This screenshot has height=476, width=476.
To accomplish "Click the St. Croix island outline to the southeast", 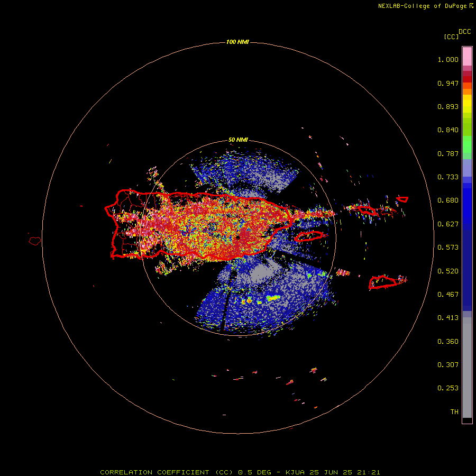I will (383, 282).
